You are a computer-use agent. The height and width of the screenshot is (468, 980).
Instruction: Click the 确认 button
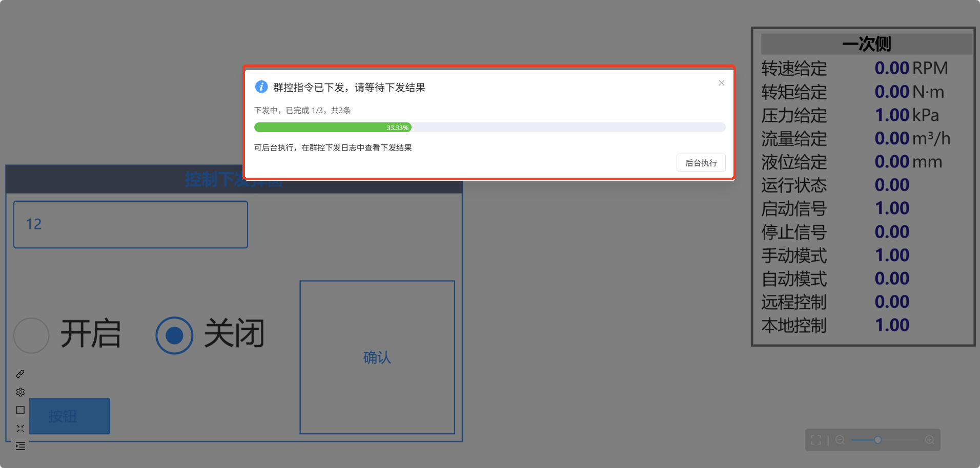pos(377,357)
